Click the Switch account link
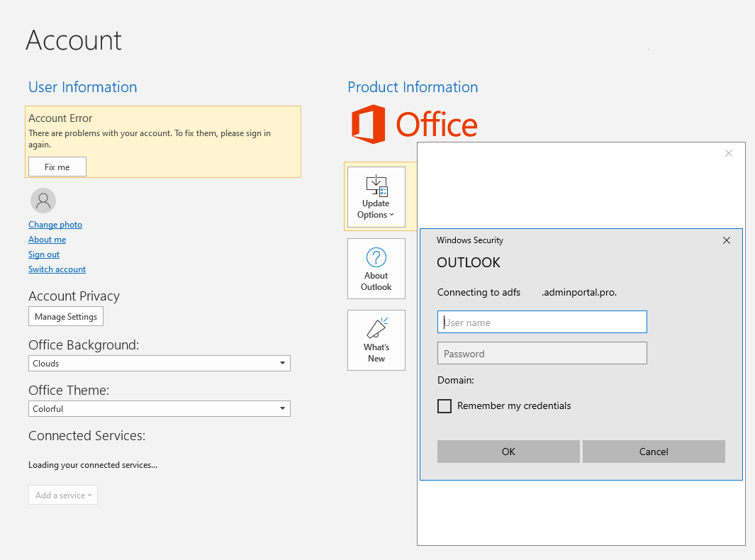Screen dimensions: 755x560 coord(57,269)
